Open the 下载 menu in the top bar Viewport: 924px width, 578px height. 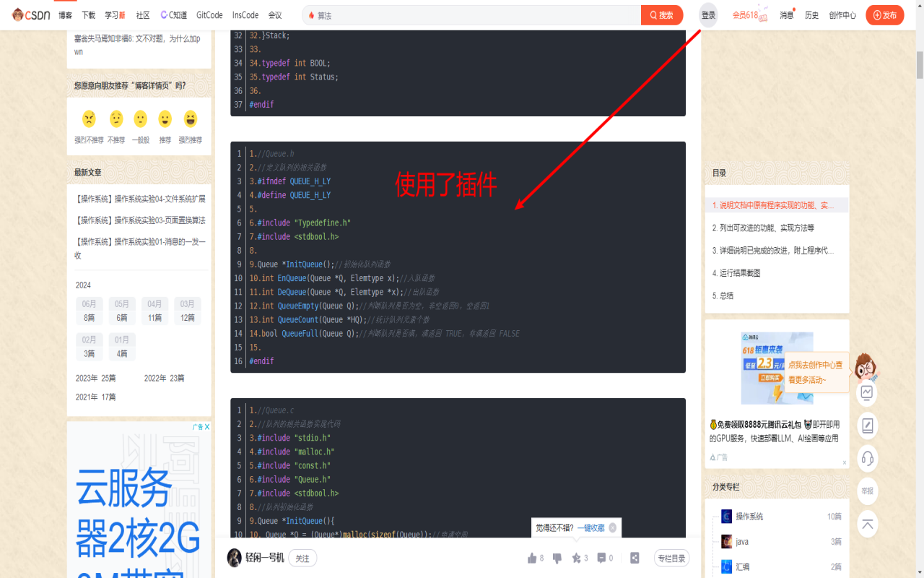(x=88, y=14)
